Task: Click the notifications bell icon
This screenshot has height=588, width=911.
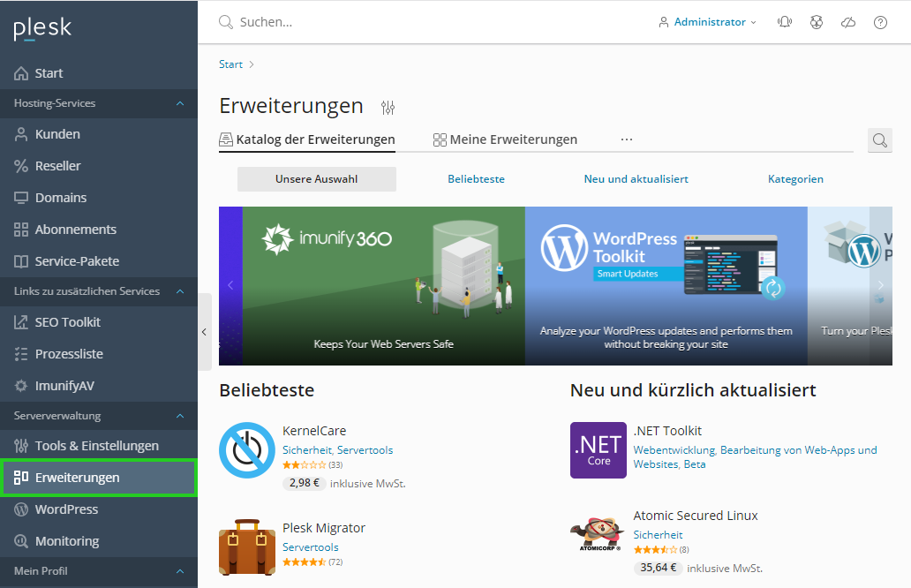Action: [785, 22]
